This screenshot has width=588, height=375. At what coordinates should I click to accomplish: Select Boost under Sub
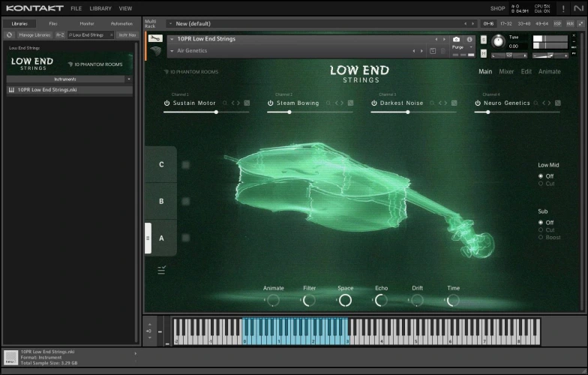pyautogui.click(x=541, y=237)
